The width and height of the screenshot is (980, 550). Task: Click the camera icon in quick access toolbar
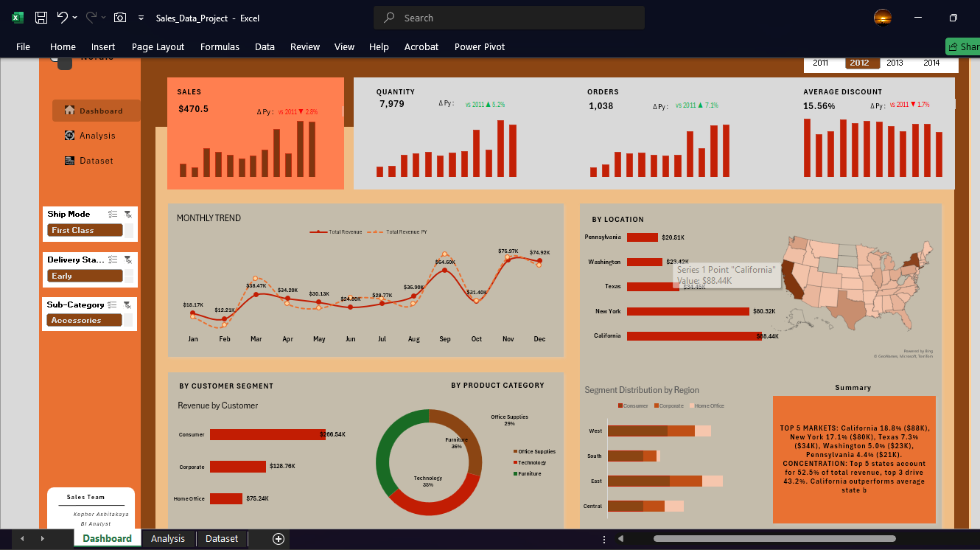click(120, 18)
